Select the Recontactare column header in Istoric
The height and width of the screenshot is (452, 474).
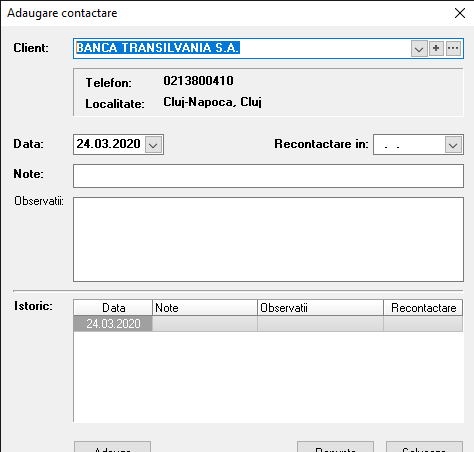[x=423, y=308]
